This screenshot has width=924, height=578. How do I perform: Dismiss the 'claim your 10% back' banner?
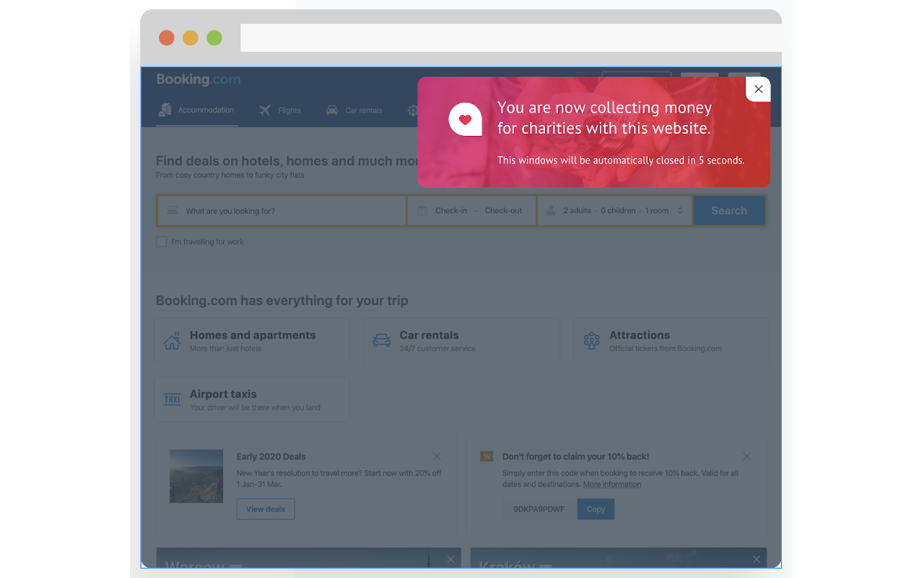pos(746,457)
